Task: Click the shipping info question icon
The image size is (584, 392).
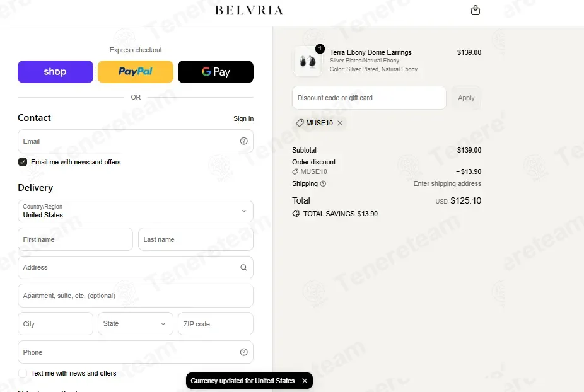Action: click(323, 183)
